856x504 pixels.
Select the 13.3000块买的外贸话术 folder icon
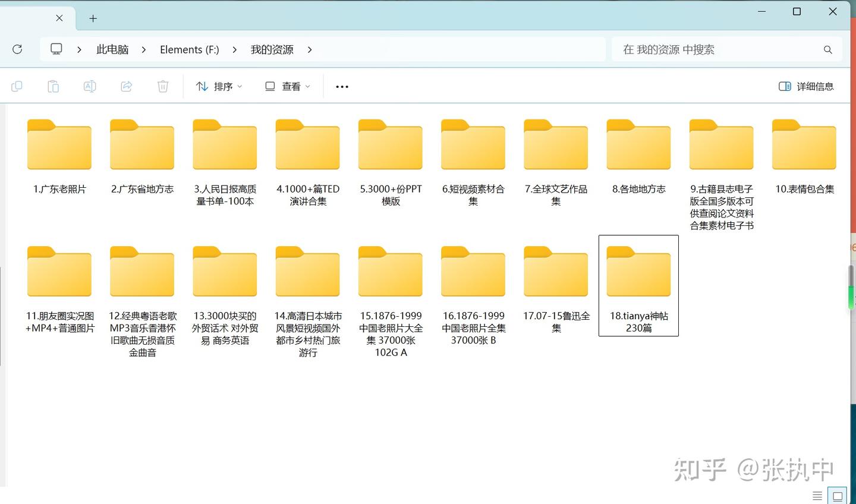[225, 272]
